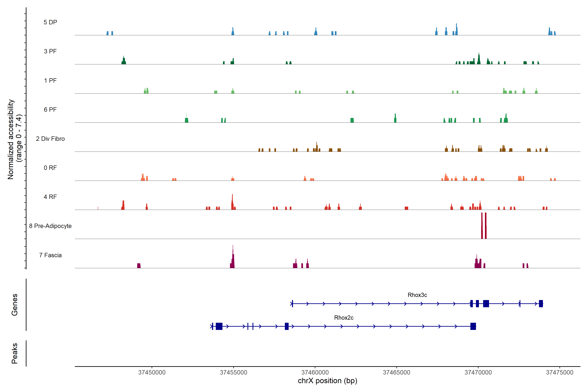The height and width of the screenshot is (392, 588).
Task: Click the tall Pre-Adipocyte accessibility peak
Action: pos(482,226)
